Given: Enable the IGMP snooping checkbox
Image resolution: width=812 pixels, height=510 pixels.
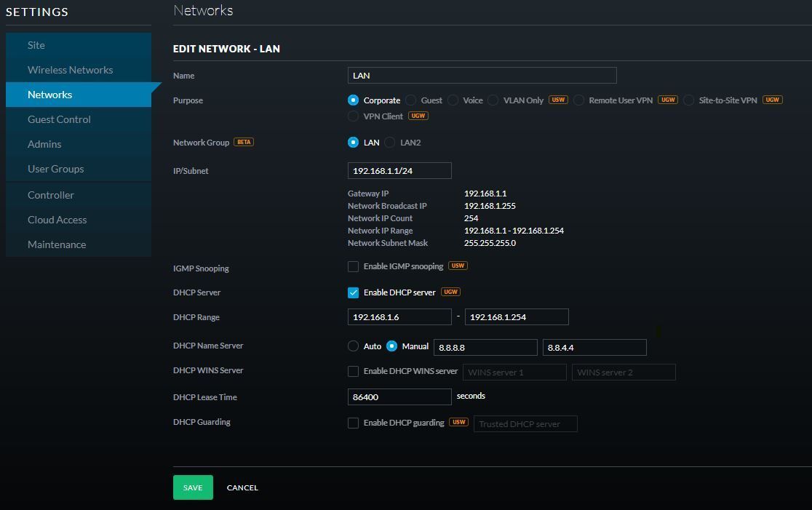Looking at the screenshot, I should tap(354, 266).
